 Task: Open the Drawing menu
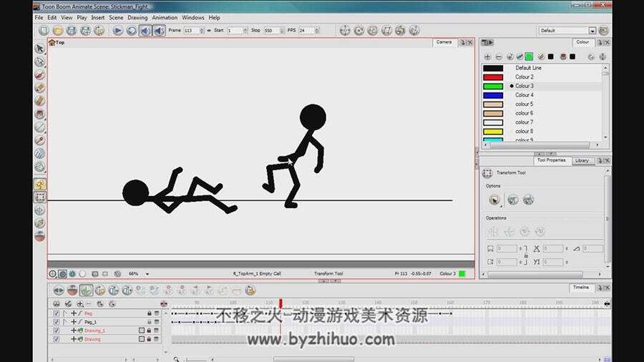[137, 18]
